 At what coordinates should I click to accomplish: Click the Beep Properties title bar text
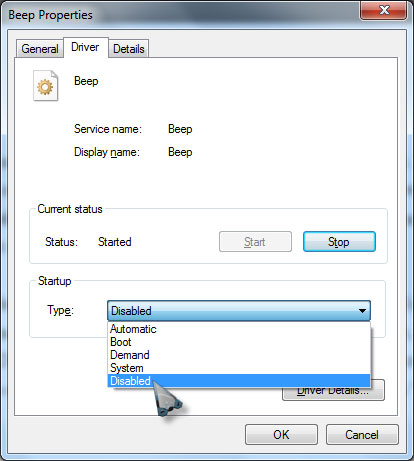pyautogui.click(x=50, y=15)
